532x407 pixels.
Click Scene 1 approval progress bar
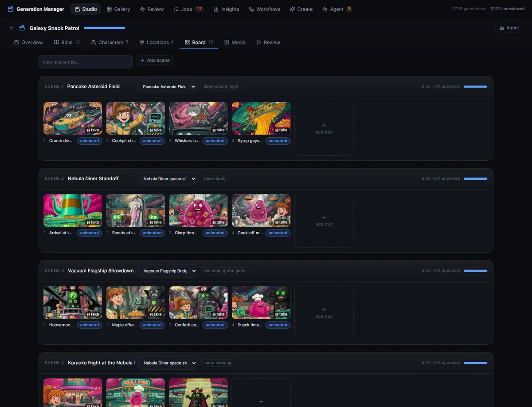pos(475,87)
